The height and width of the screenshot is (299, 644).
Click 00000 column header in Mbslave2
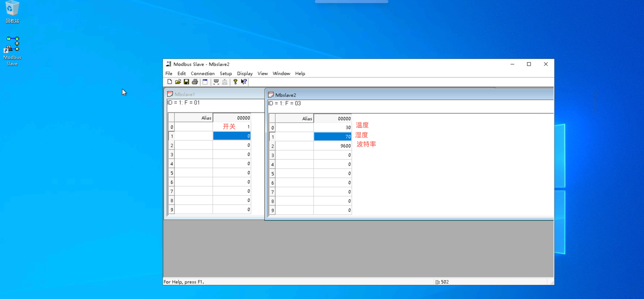(x=333, y=118)
